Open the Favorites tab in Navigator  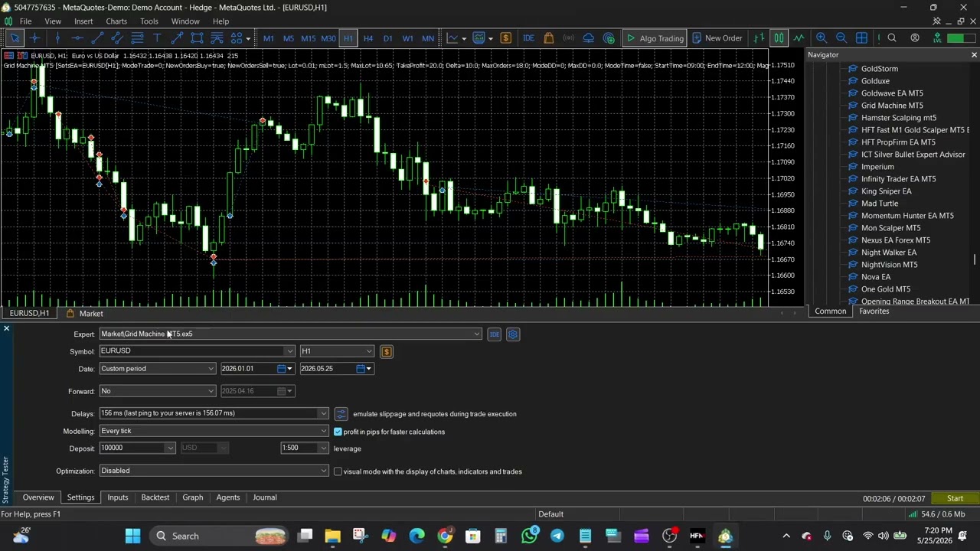tap(874, 311)
